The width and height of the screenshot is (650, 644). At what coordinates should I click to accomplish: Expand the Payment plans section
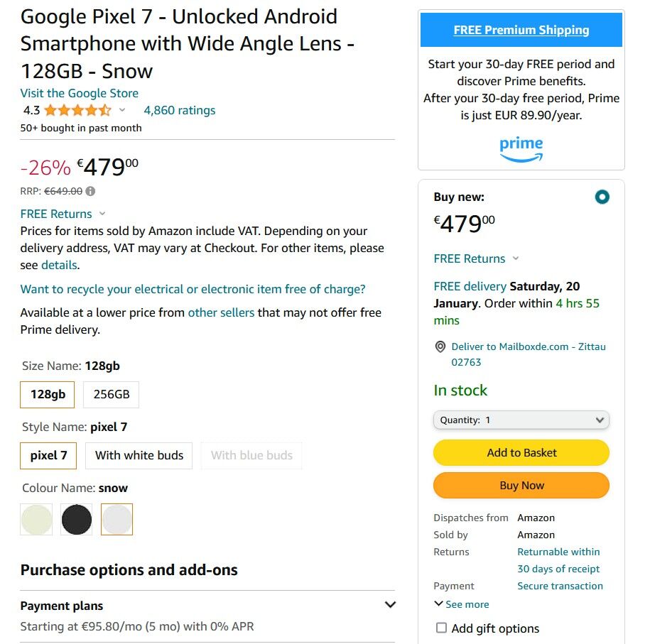pos(389,605)
